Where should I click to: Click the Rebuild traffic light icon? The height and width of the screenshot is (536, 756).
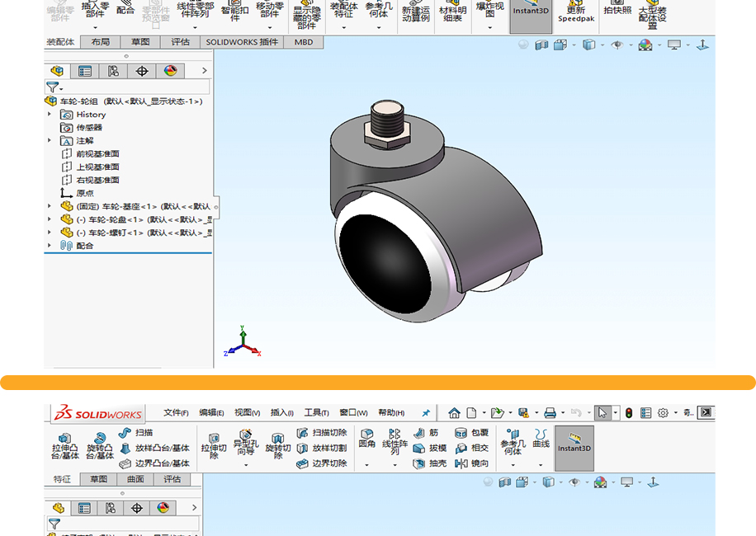click(x=629, y=412)
